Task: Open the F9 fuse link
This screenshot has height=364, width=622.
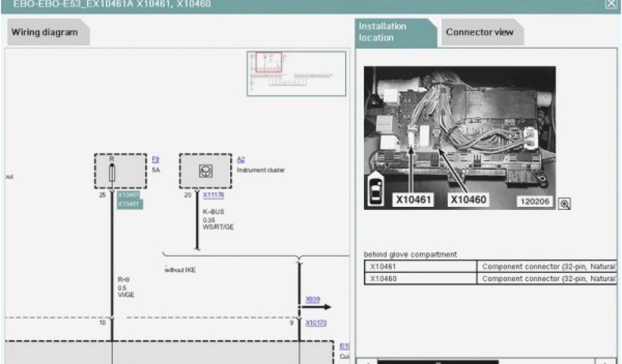Action: click(x=155, y=160)
